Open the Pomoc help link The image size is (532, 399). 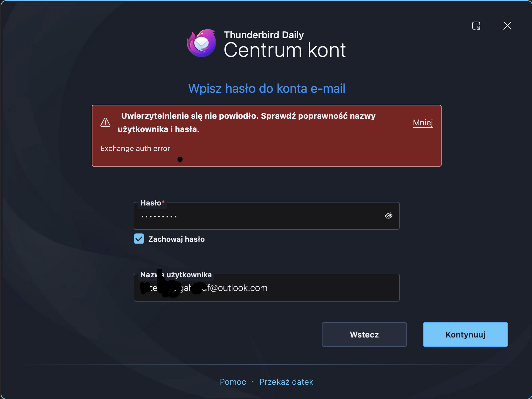point(233,382)
